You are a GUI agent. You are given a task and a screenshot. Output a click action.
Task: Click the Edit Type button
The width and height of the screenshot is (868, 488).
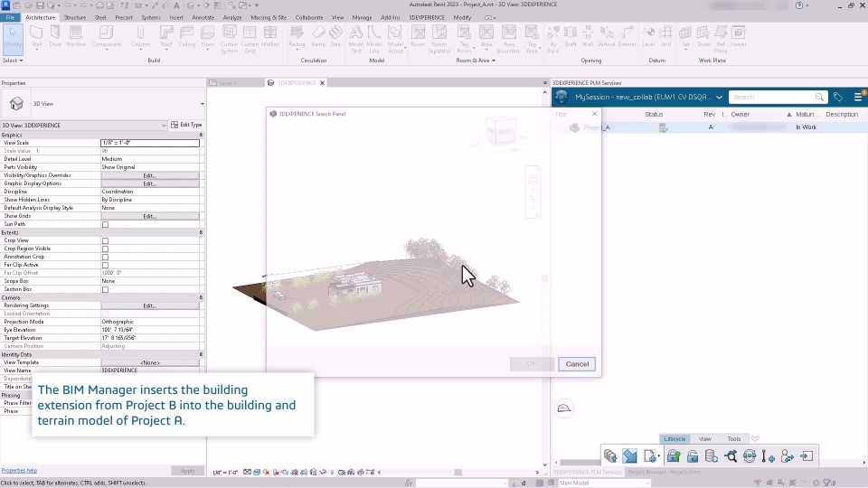[186, 125]
